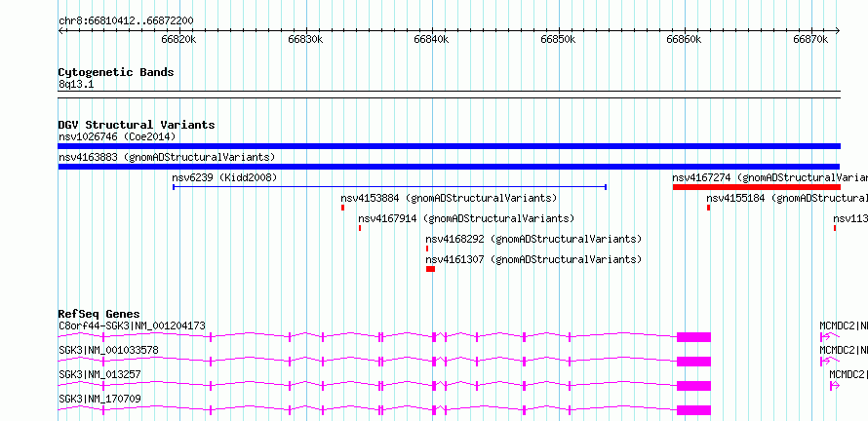Screen dimensions: 868x421
Task: Open transcript label SGK3|NM_170709
Action: point(99,399)
